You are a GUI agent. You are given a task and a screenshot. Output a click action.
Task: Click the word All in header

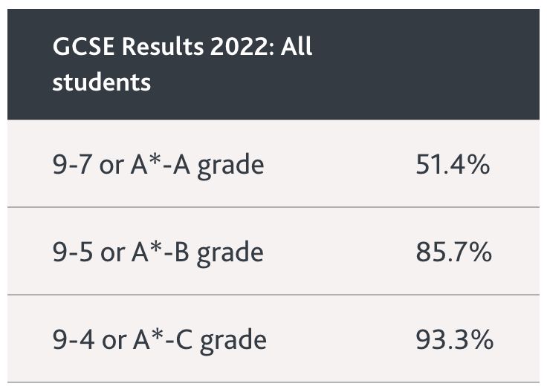[297, 46]
